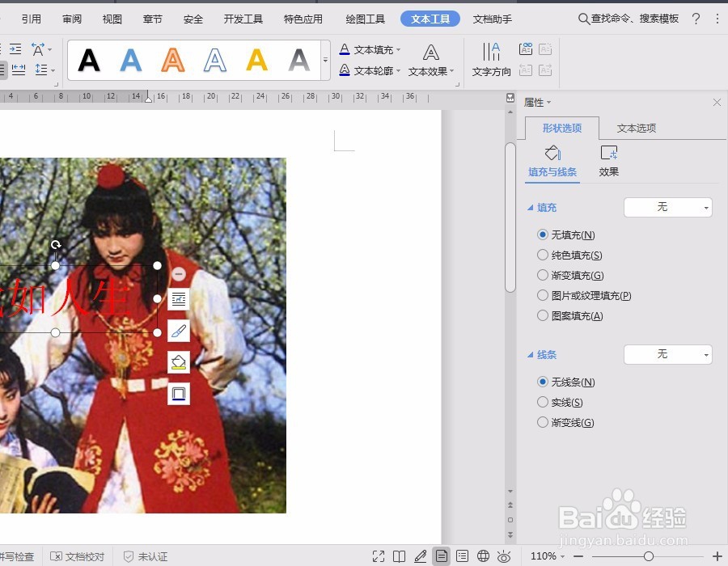728x566 pixels.
Task: Click the rotation handle of the text box
Action: (56, 245)
